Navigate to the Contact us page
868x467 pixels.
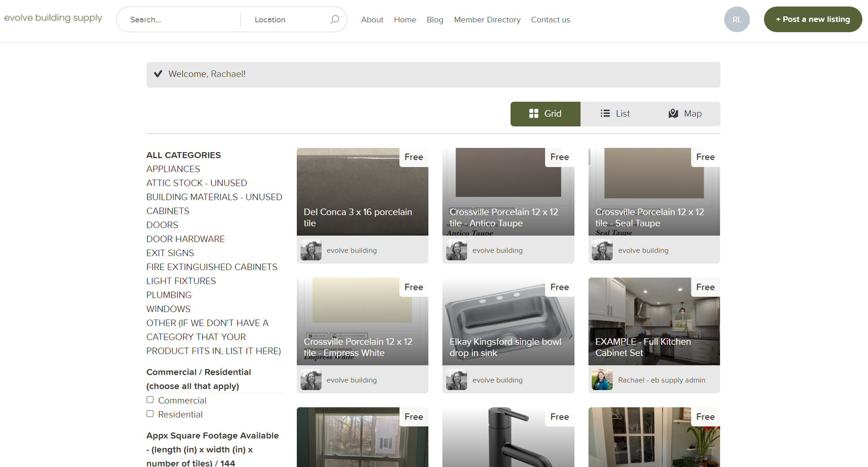click(x=550, y=20)
